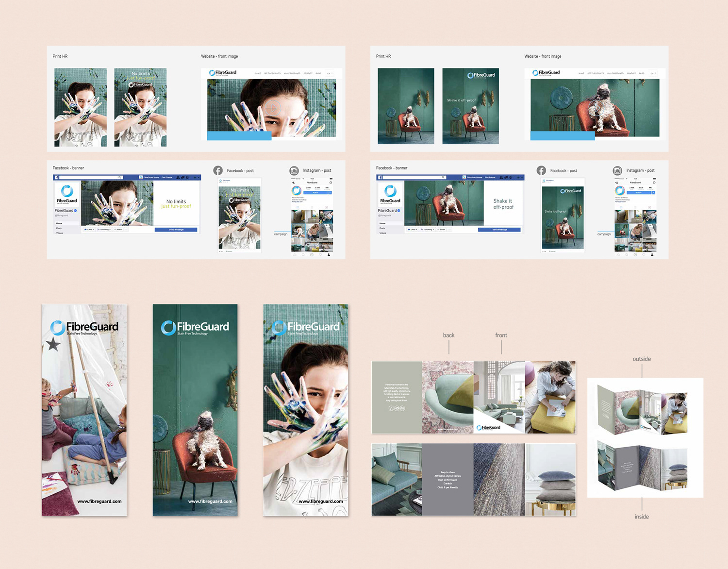Open the Following dropdown in the Shake it Facebook banner
Image resolution: width=728 pixels, height=569 pixels.
427,229
